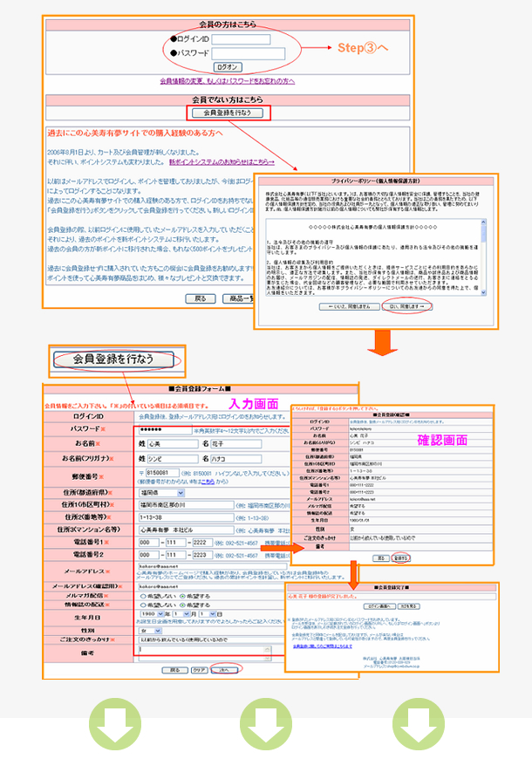This screenshot has width=532, height=766.
Task: Click the メールアドレス(確認用) input field
Action: tap(213, 586)
